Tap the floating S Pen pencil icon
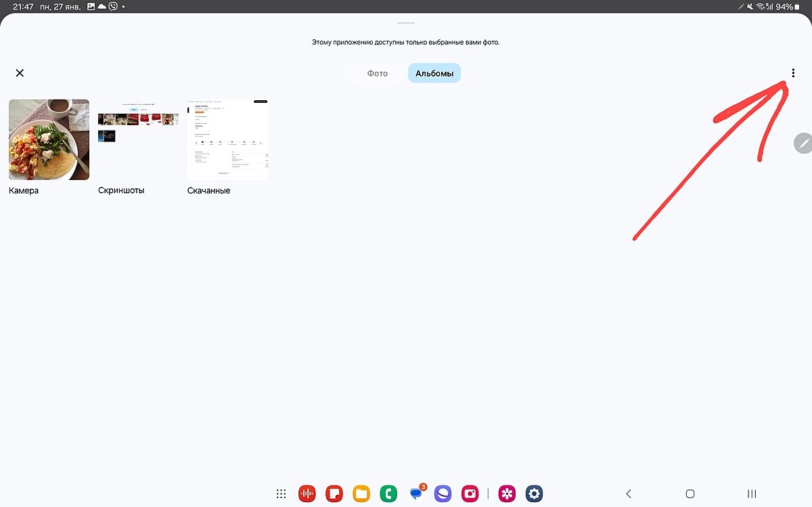The height and width of the screenshot is (507, 812). pyautogui.click(x=803, y=143)
